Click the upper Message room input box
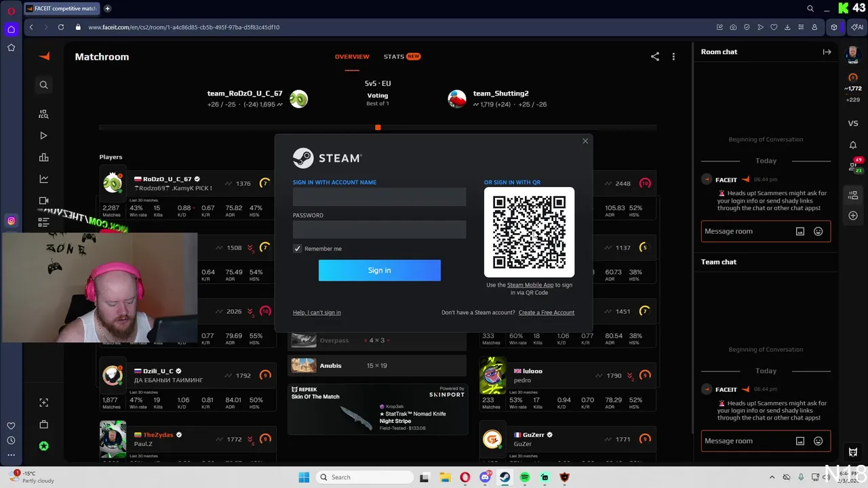The image size is (868, 488). (x=766, y=231)
